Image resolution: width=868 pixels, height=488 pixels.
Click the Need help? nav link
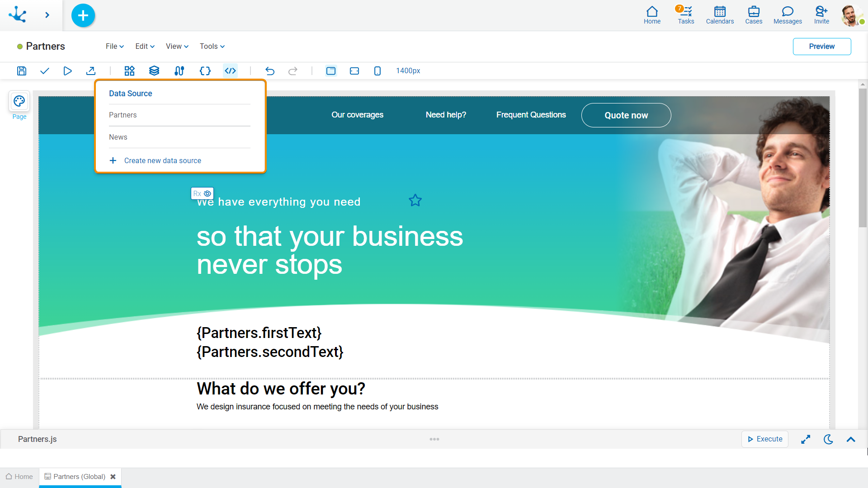(x=446, y=115)
